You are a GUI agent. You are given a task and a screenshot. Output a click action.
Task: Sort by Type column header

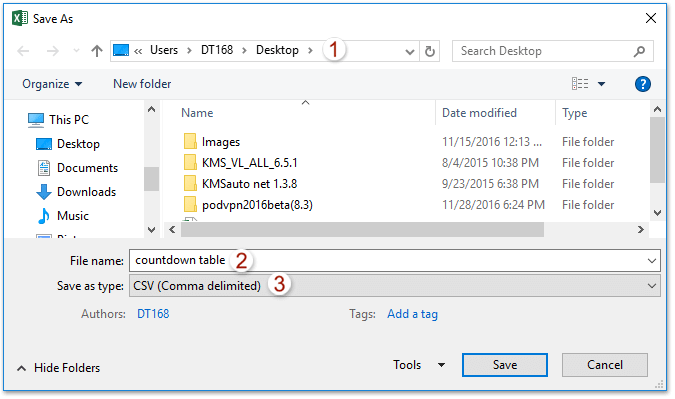coord(575,113)
